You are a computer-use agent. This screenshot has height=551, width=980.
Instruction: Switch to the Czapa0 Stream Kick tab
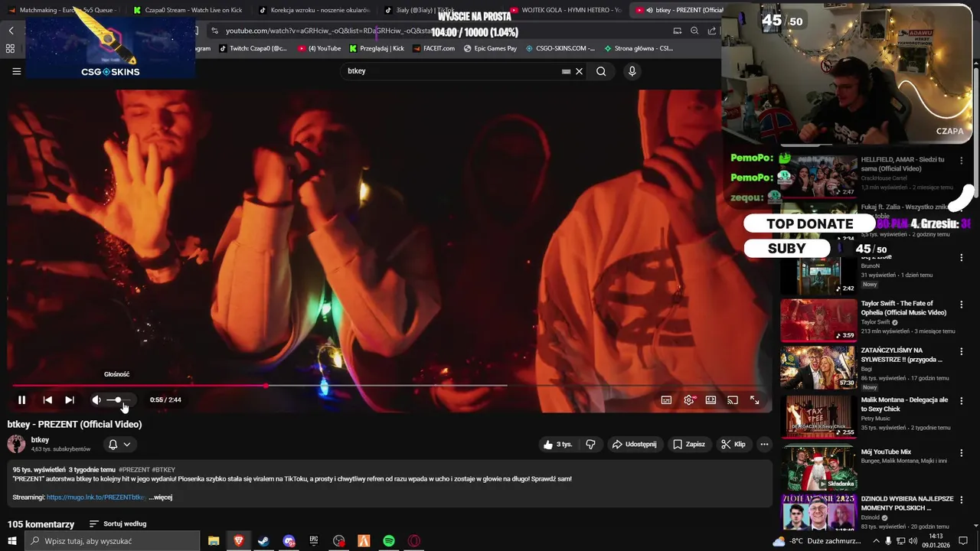(x=188, y=10)
